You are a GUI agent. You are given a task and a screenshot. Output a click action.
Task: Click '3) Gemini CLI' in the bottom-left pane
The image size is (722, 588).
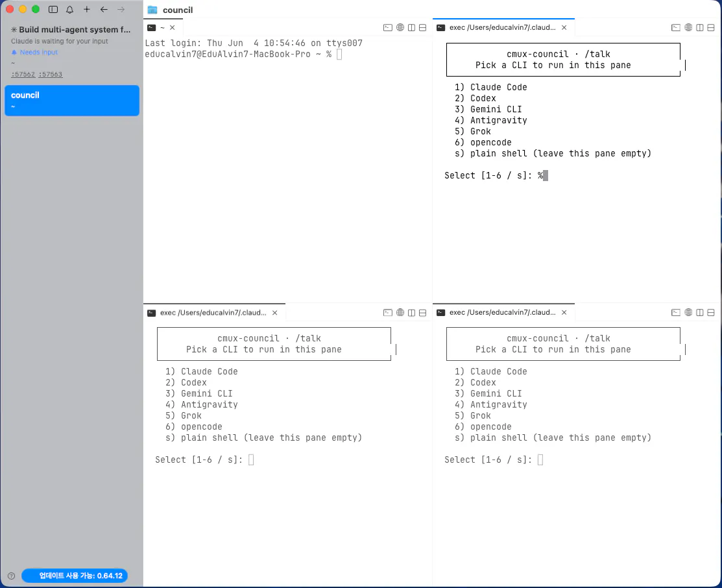point(199,393)
